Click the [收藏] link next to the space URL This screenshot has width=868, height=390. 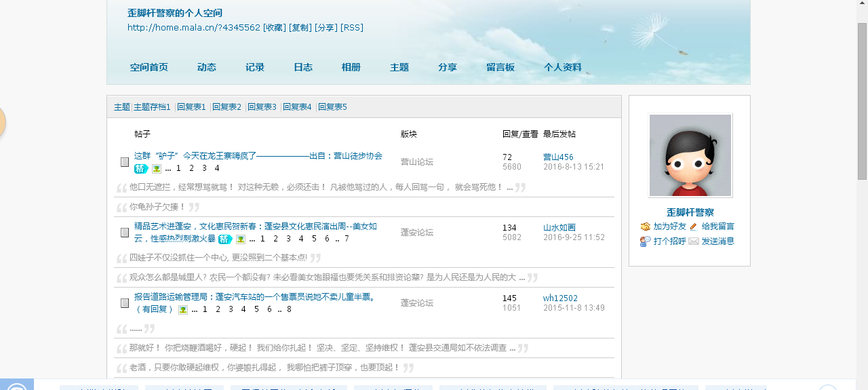pyautogui.click(x=275, y=28)
